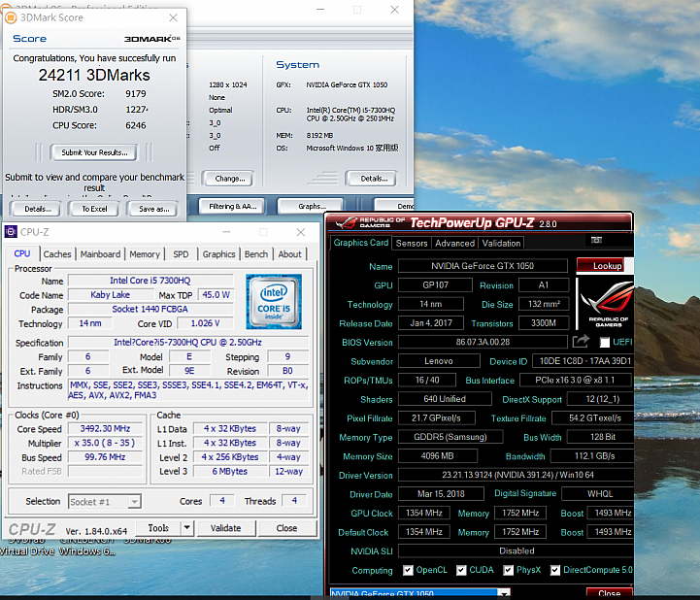
Task: Click the Intel Core i5 logo in CPU-Z
Action: (x=274, y=301)
